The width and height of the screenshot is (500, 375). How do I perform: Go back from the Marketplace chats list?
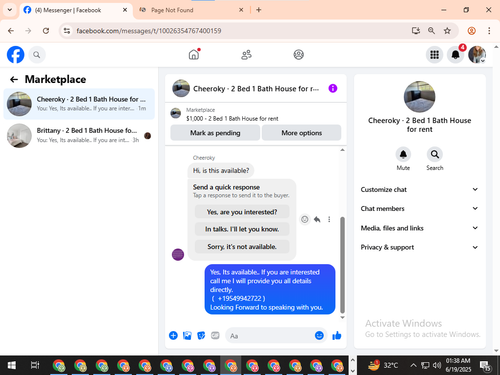[x=14, y=79]
